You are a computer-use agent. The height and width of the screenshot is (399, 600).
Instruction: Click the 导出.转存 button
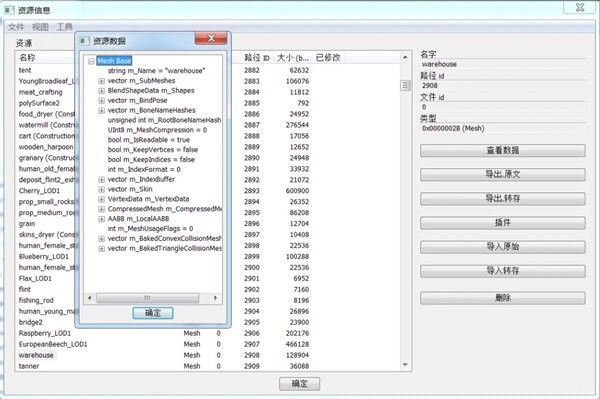(502, 199)
